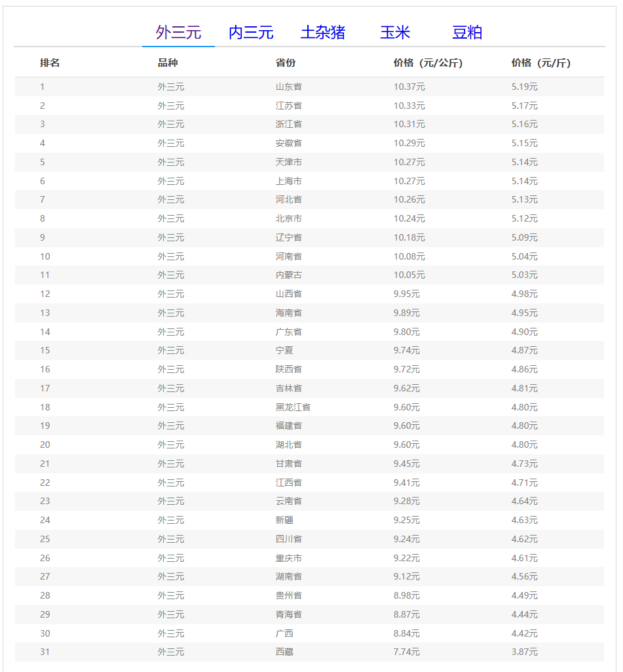Click the 品种 column header
Image resolution: width=623 pixels, height=672 pixels.
[x=168, y=63]
